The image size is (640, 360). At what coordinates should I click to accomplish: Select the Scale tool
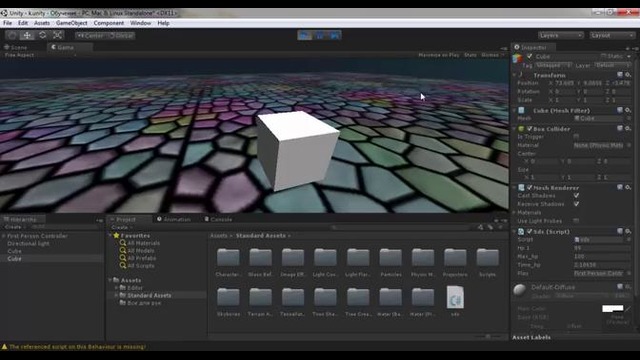(58, 36)
